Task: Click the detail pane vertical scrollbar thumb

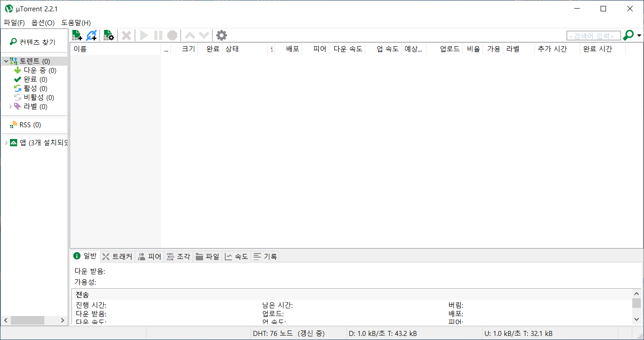Action: click(x=636, y=303)
